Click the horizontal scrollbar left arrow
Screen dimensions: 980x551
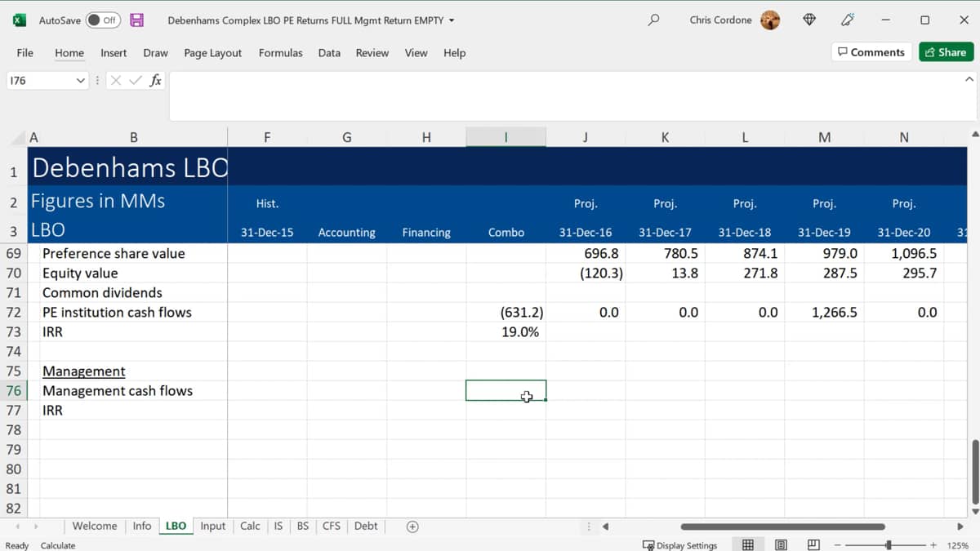(x=605, y=527)
